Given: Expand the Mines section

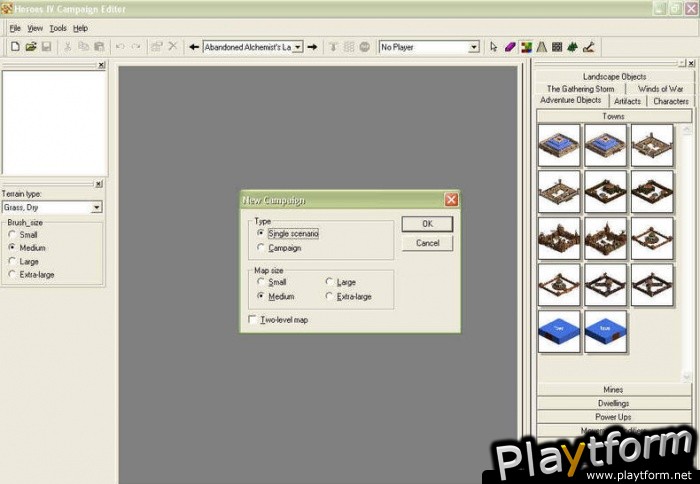Looking at the screenshot, I should point(613,390).
